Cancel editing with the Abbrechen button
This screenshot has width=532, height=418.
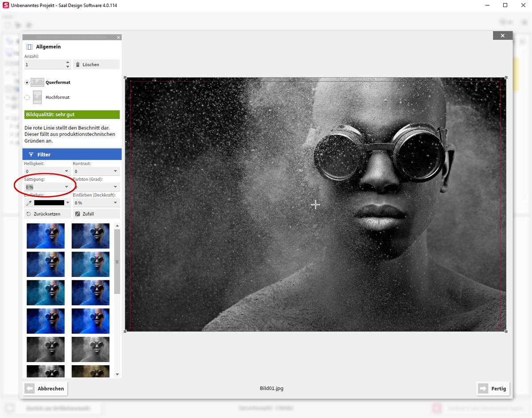(46, 388)
